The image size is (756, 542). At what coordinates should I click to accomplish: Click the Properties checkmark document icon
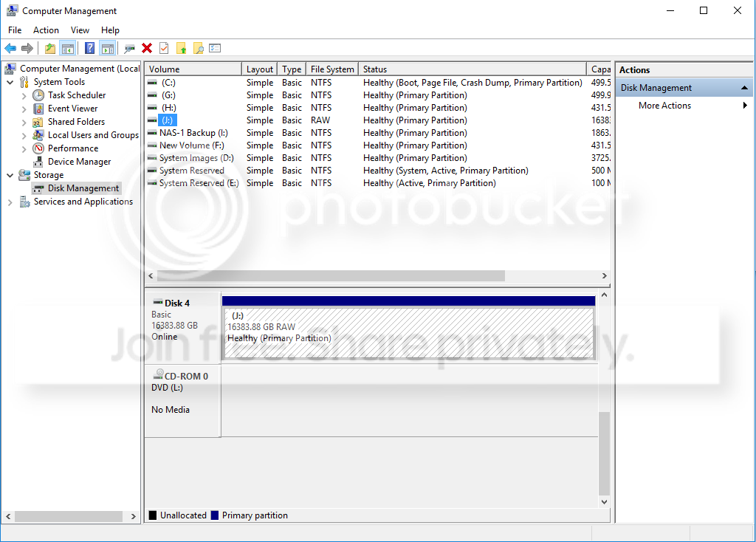coord(164,48)
